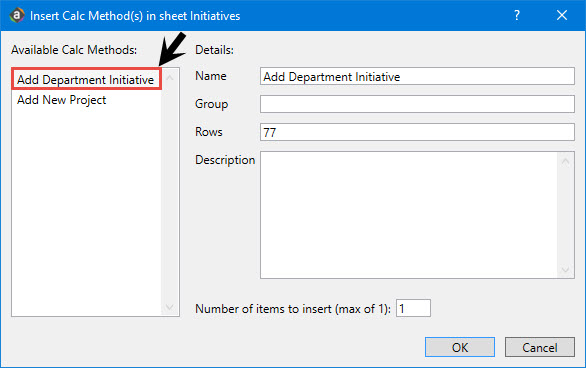Click the calc methods list down arrow
Image resolution: width=586 pixels, height=368 pixels.
[170, 307]
